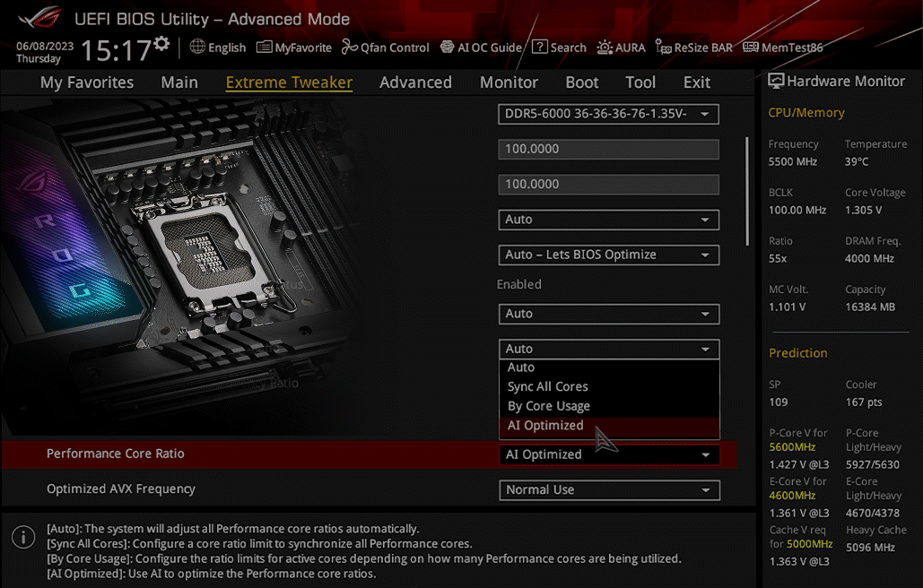
Task: Click the 4000 MHz DRAM frequency value
Action: 869,259
